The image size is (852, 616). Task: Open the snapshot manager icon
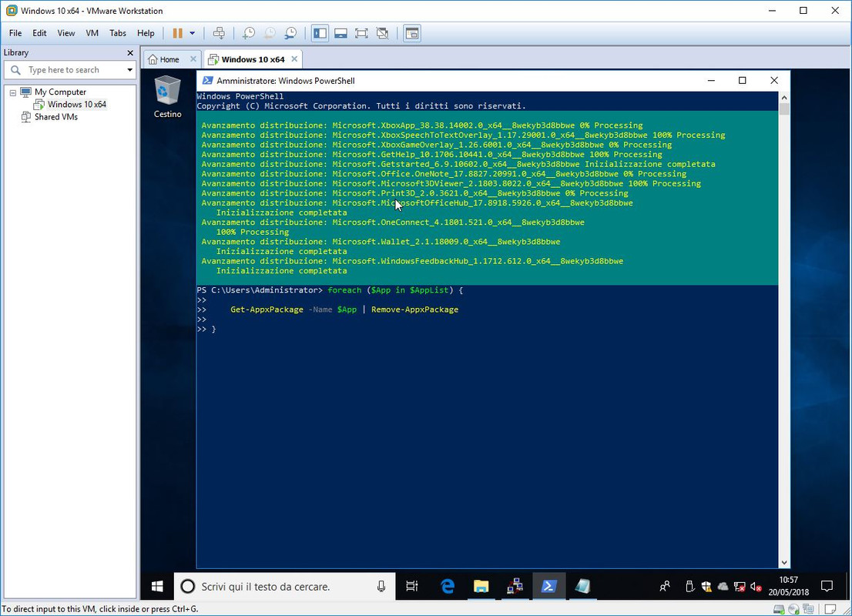[290, 33]
